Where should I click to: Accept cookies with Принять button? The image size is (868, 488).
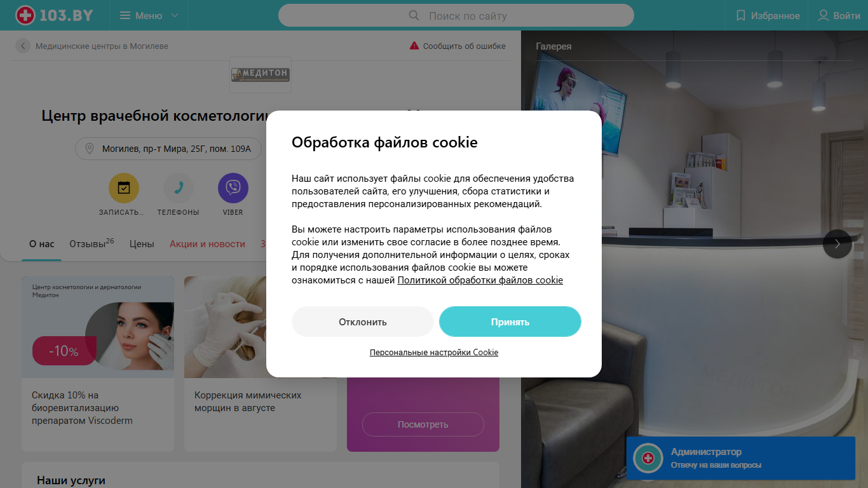coord(510,322)
